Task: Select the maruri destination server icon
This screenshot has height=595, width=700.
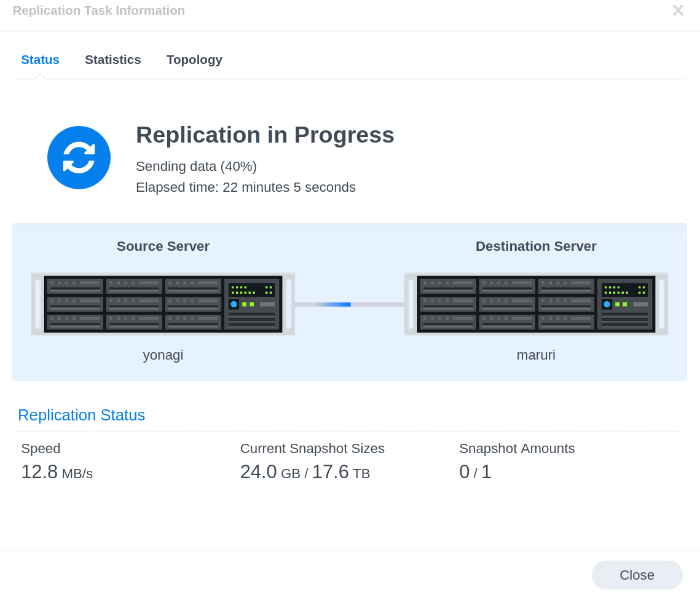Action: (536, 304)
